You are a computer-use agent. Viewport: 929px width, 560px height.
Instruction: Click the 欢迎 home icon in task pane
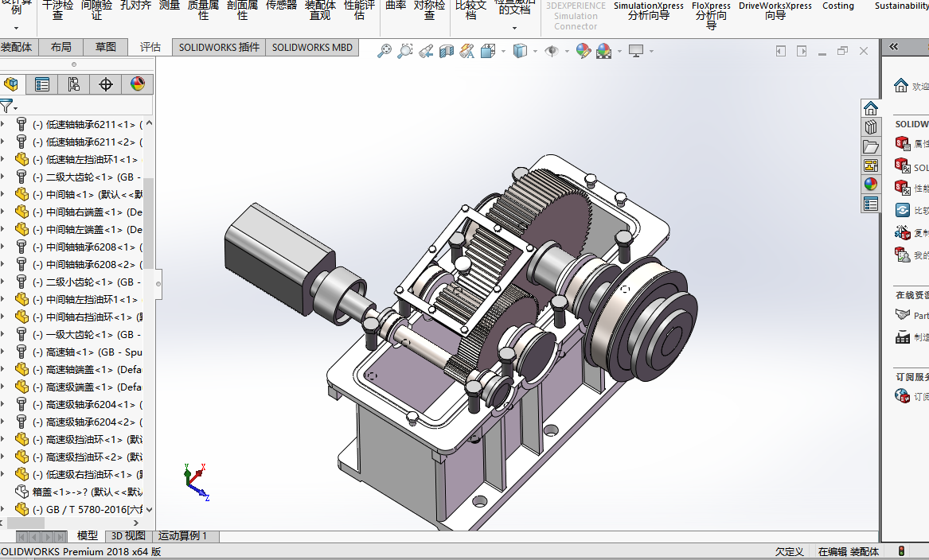900,86
